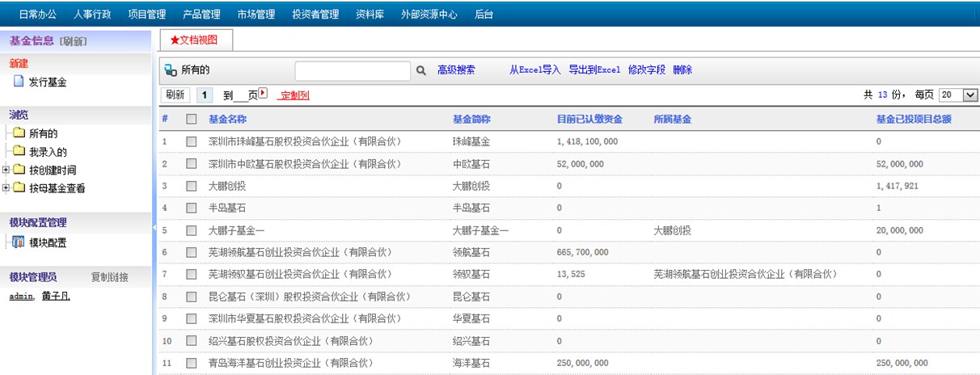Viewport: 980px width, 375px height.
Task: Open the 每页 page-size dropdown
Action: 958,95
